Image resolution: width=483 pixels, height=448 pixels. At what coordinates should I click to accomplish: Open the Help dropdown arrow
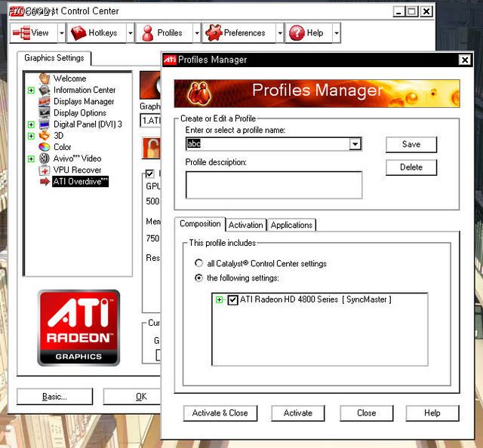337,32
